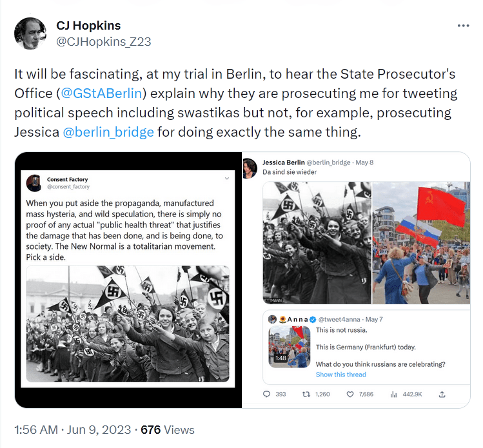Open the @berlin_bridge mention link
Image resolution: width=483 pixels, height=448 pixels.
tap(108, 132)
